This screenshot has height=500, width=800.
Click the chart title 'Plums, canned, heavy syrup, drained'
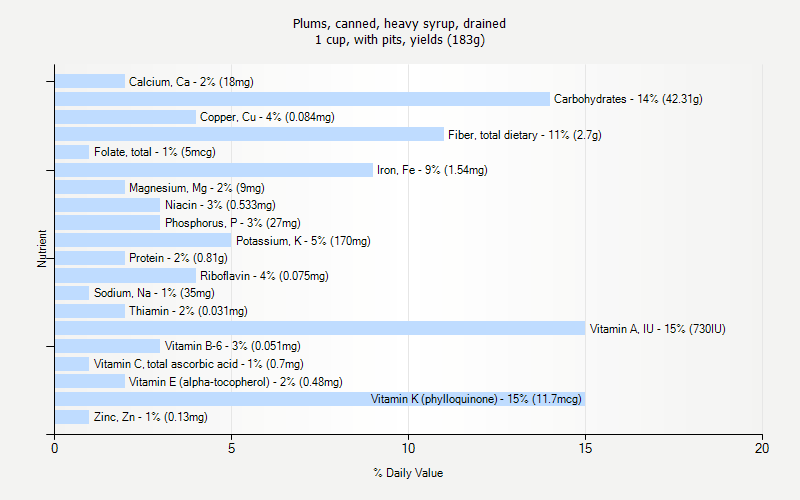[399, 23]
